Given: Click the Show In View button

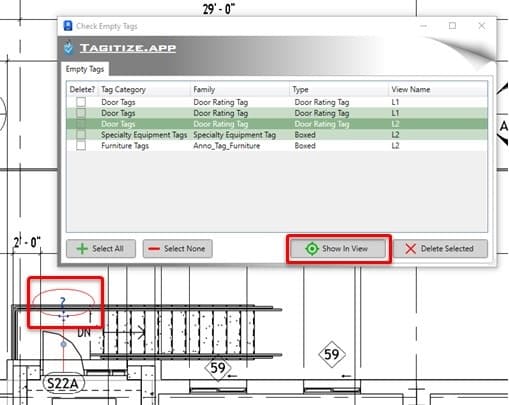Looking at the screenshot, I should pos(338,249).
